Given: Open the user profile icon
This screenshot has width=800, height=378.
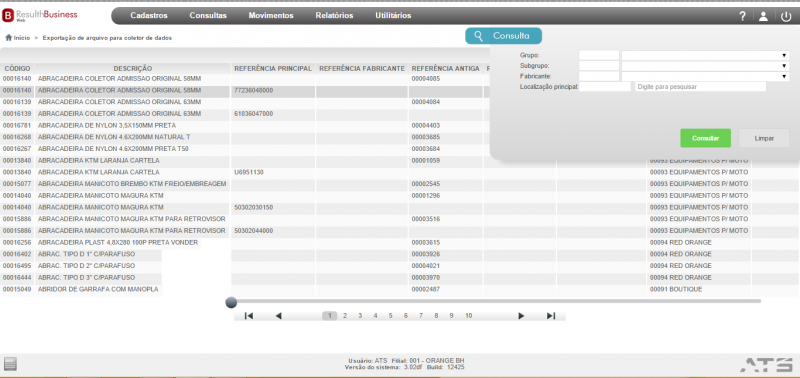Looking at the screenshot, I should [763, 16].
